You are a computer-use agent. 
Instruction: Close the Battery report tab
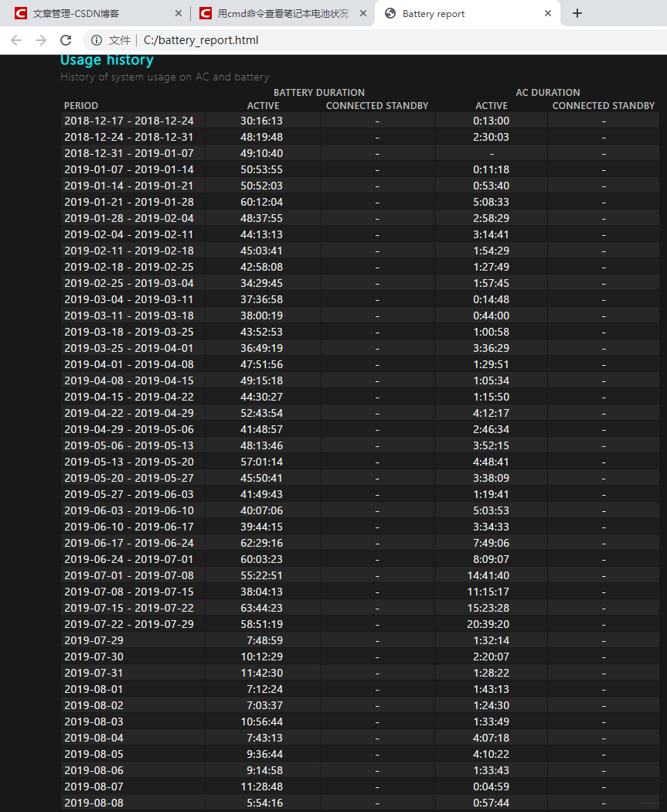pos(548,13)
